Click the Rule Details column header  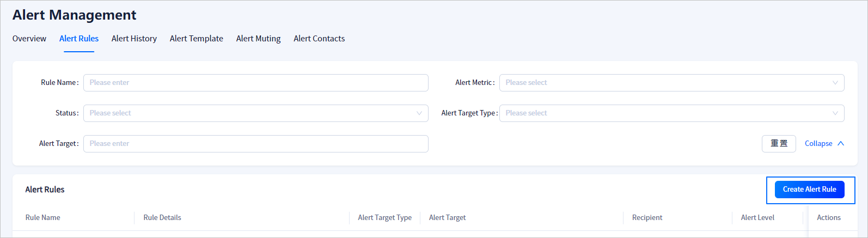(x=162, y=218)
